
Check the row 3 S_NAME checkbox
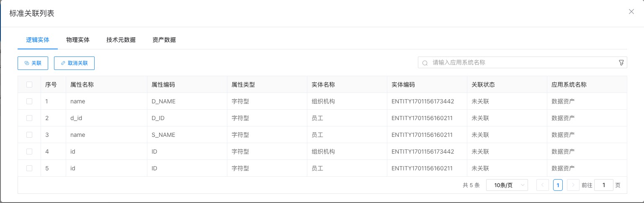[x=29, y=135]
